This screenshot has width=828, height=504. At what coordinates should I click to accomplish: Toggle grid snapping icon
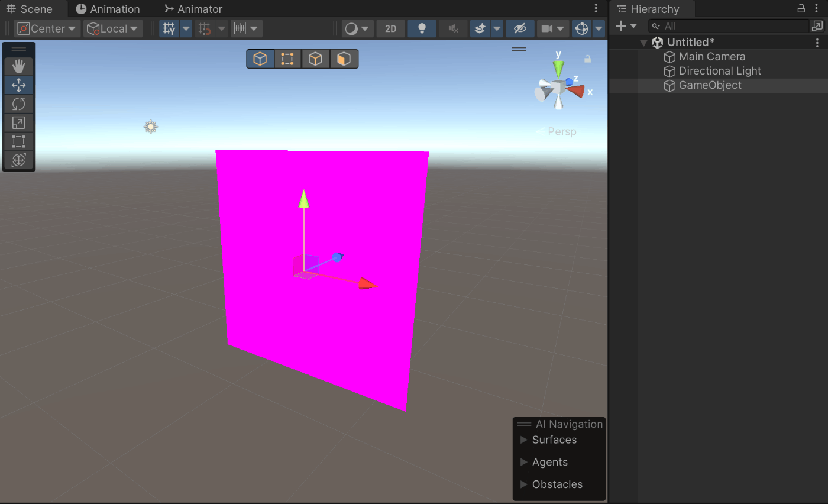click(x=205, y=28)
